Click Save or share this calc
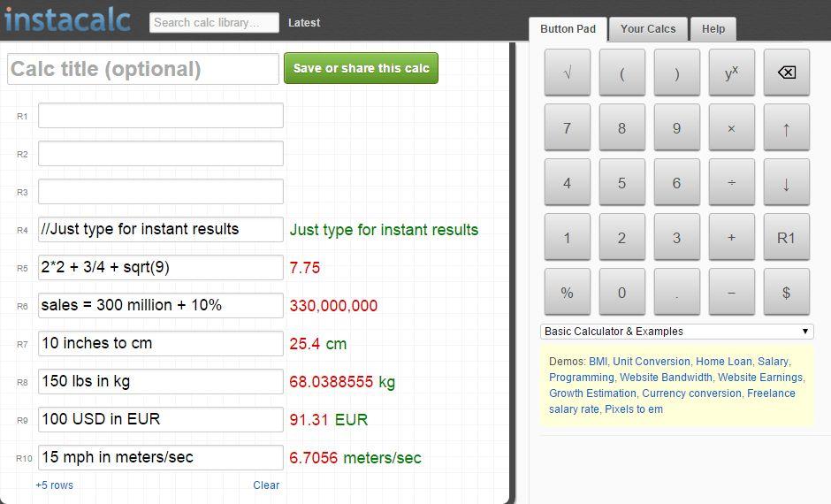831x504 pixels. click(361, 69)
